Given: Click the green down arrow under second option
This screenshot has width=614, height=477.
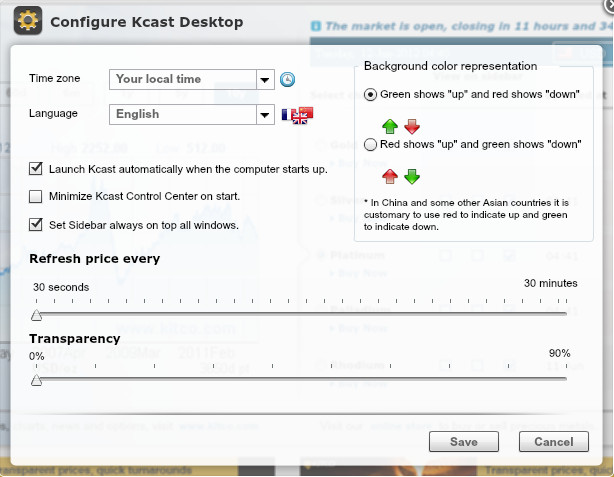Looking at the screenshot, I should click(412, 177).
